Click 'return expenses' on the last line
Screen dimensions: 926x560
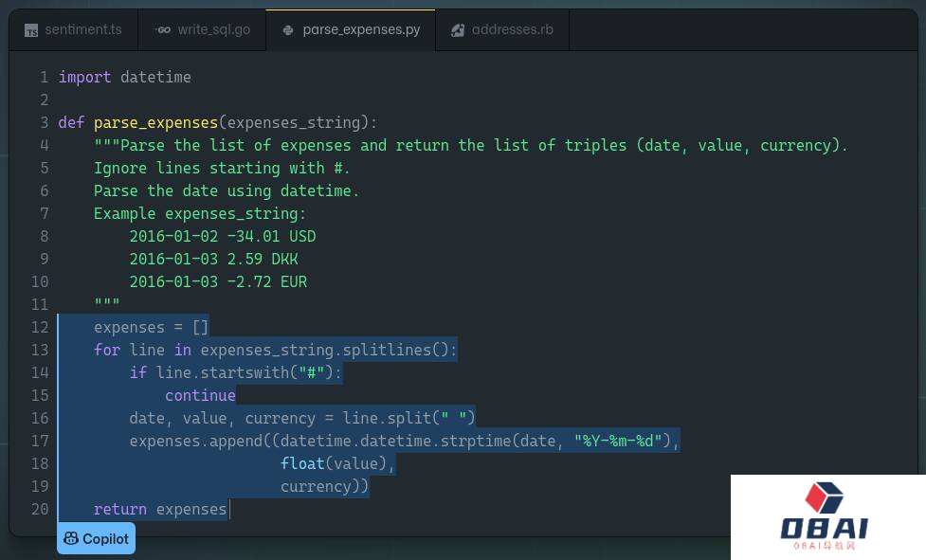point(160,509)
